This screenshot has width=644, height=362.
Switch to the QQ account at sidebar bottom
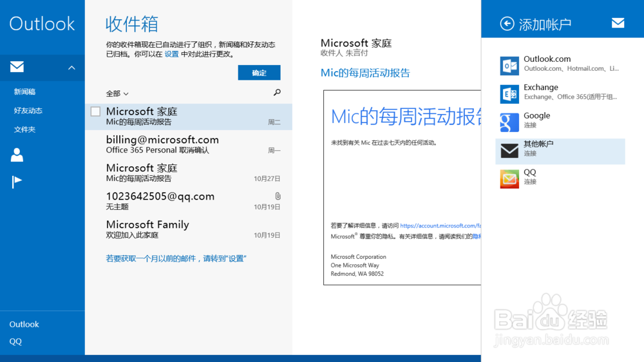click(15, 341)
